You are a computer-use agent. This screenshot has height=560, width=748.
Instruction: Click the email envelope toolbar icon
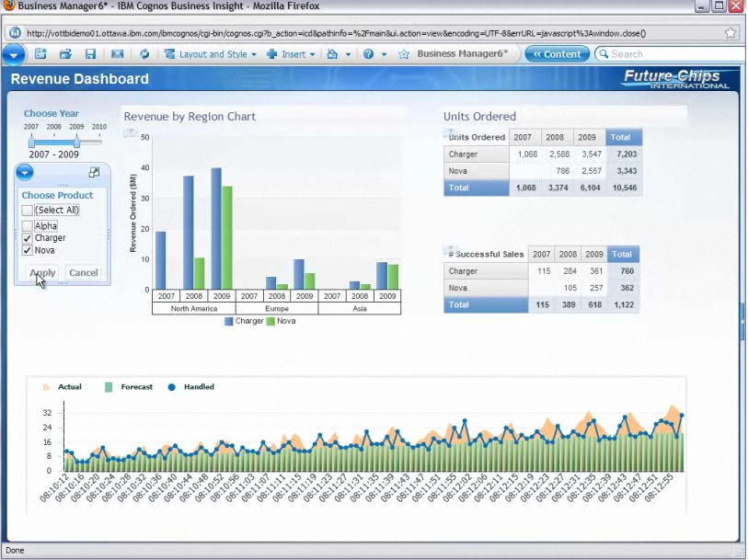pos(118,54)
